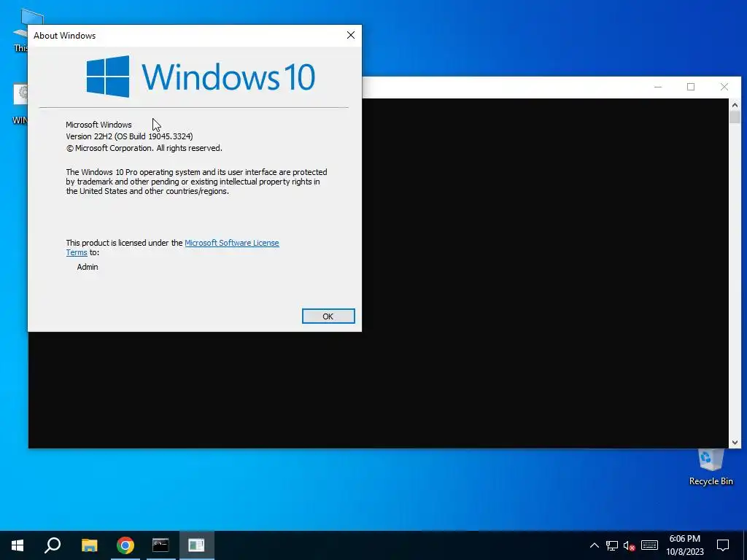This screenshot has width=747, height=560.
Task: Open Google Chrome from the taskbar
Action: [125, 545]
